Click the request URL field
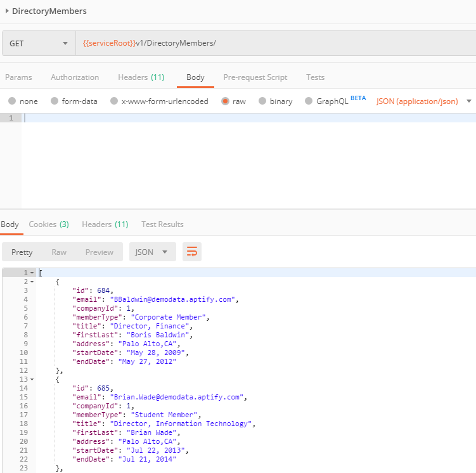This screenshot has width=476, height=473. click(x=276, y=43)
